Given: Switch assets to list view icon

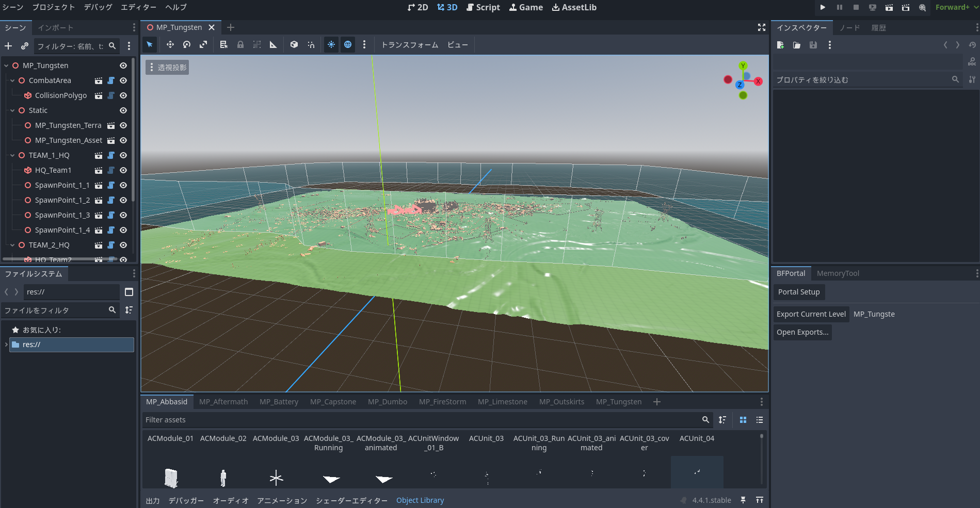Looking at the screenshot, I should [760, 420].
